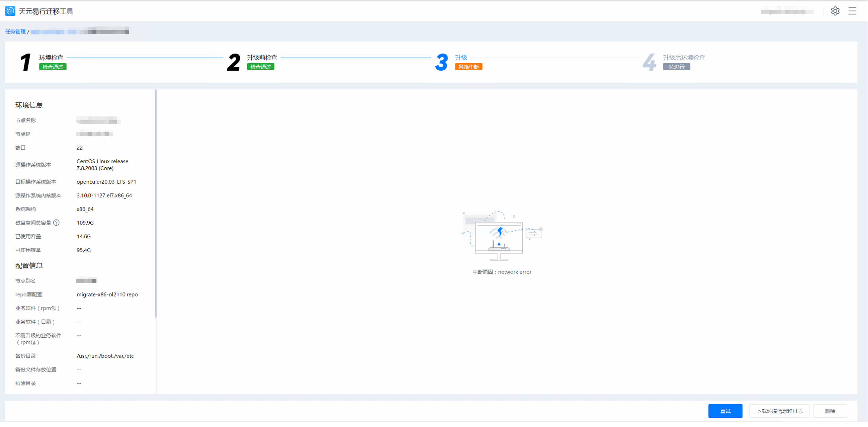Screen dimensions: 868x427
Task: Click 下载环境信息和日志 button
Action: pyautogui.click(x=779, y=411)
